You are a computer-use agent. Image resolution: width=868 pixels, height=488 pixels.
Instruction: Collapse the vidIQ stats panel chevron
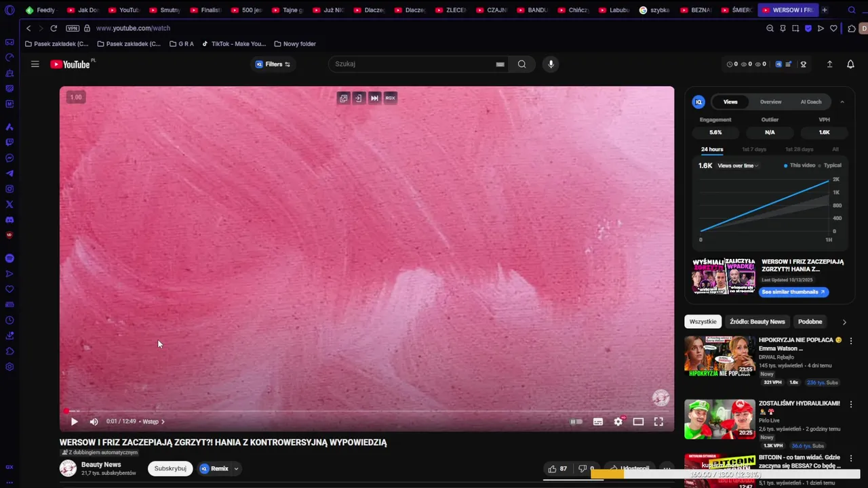[x=842, y=102]
